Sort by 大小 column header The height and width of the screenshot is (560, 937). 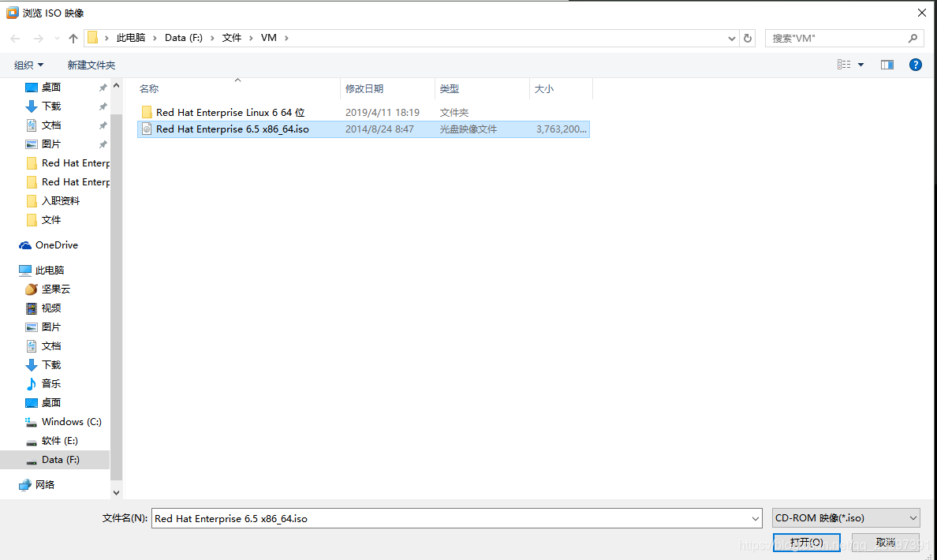[x=543, y=88]
